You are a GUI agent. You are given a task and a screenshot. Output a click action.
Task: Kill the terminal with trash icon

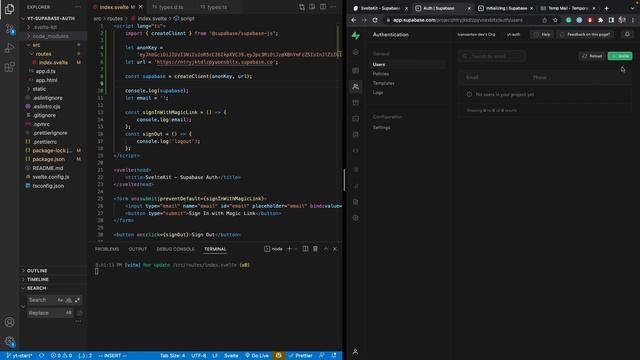point(316,249)
